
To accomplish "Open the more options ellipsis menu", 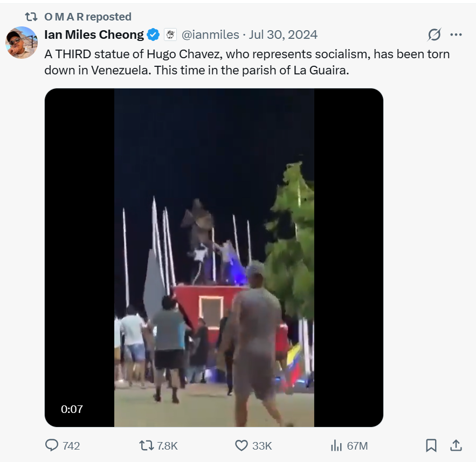I will click(x=456, y=35).
